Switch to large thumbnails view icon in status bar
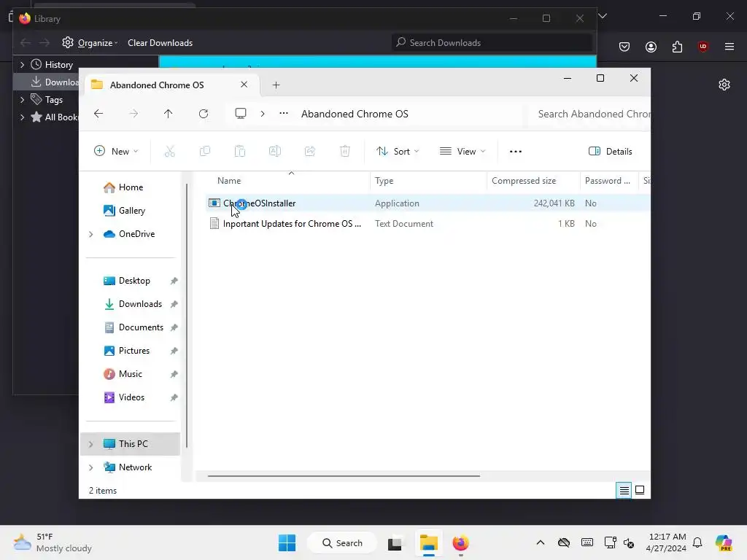The image size is (747, 560). 640,491
